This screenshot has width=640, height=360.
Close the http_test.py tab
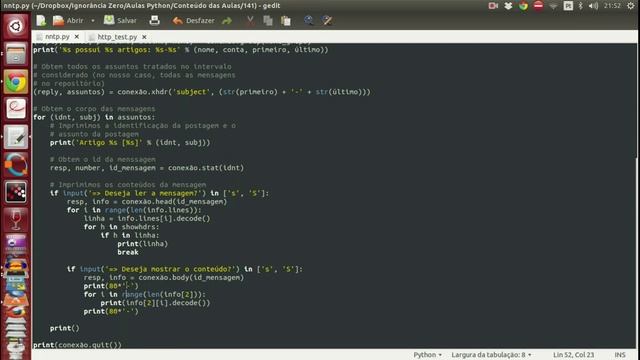tap(144, 37)
